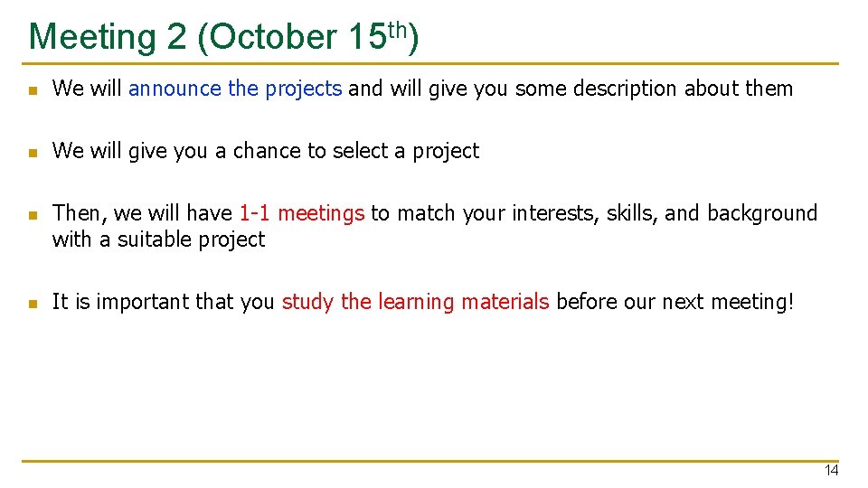The image size is (868, 488).
Task: Click the words 'before our next meeting!'
Action: (675, 302)
